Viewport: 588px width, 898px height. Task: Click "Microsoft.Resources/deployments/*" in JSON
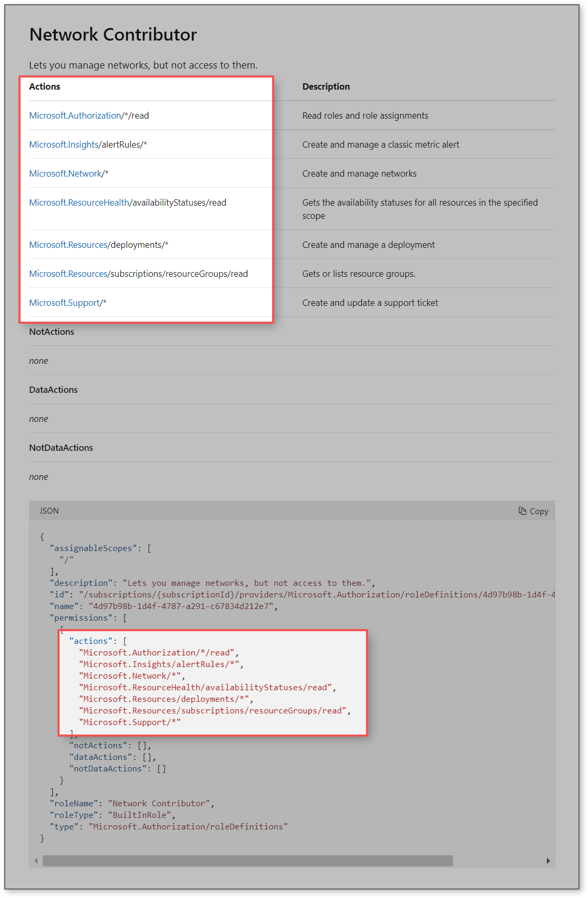point(164,699)
